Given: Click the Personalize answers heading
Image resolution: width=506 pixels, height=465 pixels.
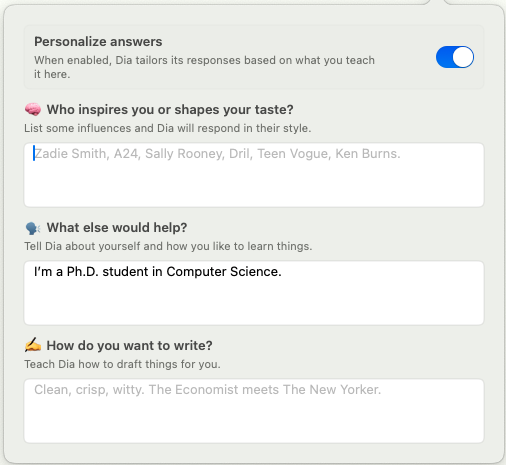Looking at the screenshot, I should [x=98, y=42].
